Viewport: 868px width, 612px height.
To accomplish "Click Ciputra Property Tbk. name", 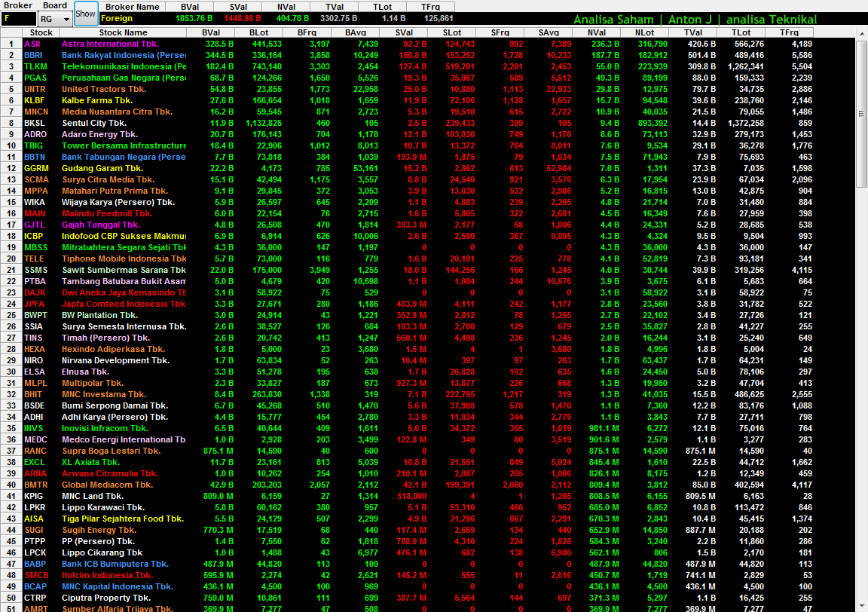I will click(106, 598).
